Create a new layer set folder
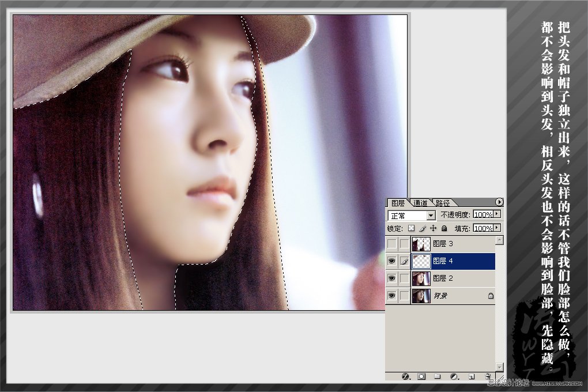Screen dimensions: 588x392 (x=438, y=376)
